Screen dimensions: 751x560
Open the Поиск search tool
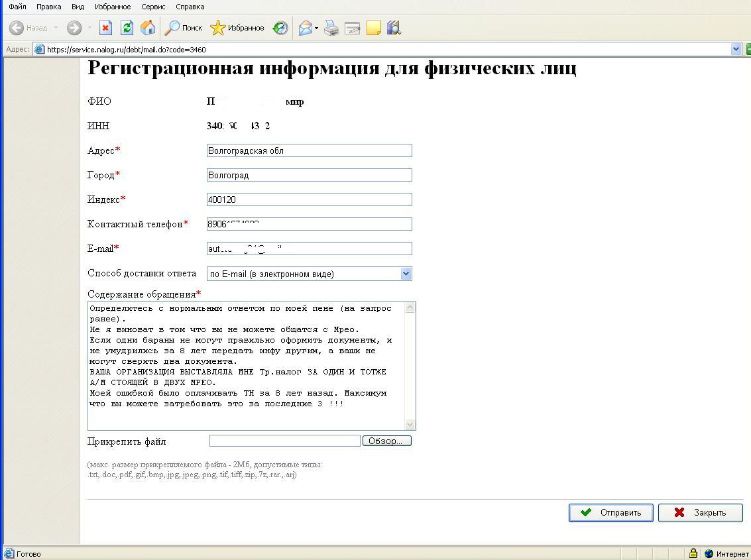point(184,28)
